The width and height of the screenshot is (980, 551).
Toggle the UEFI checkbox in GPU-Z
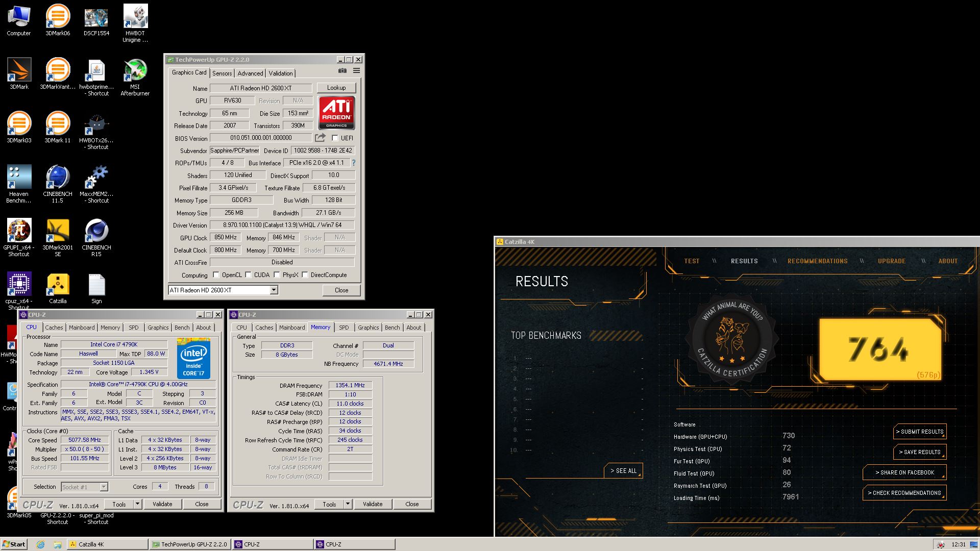[x=335, y=138]
